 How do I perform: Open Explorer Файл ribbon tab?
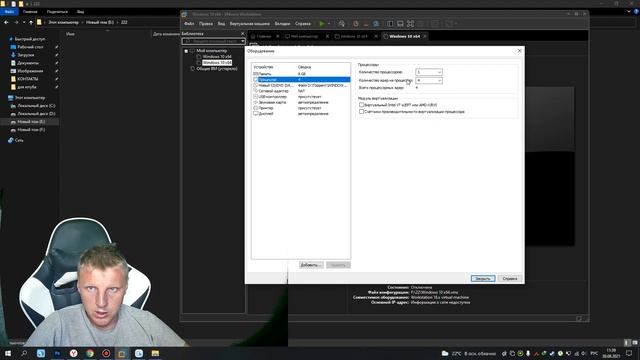pyautogui.click(x=9, y=12)
